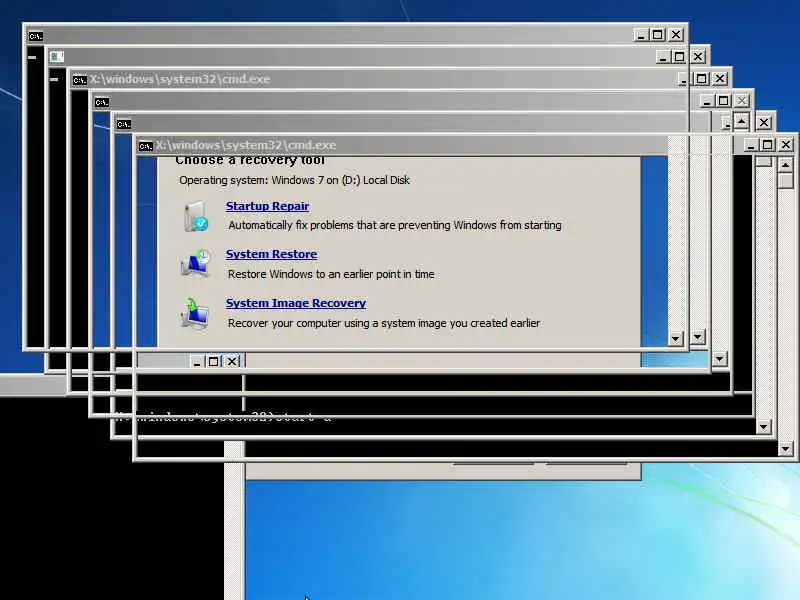Click the System Image Recovery icon
The height and width of the screenshot is (600, 800).
[195, 313]
